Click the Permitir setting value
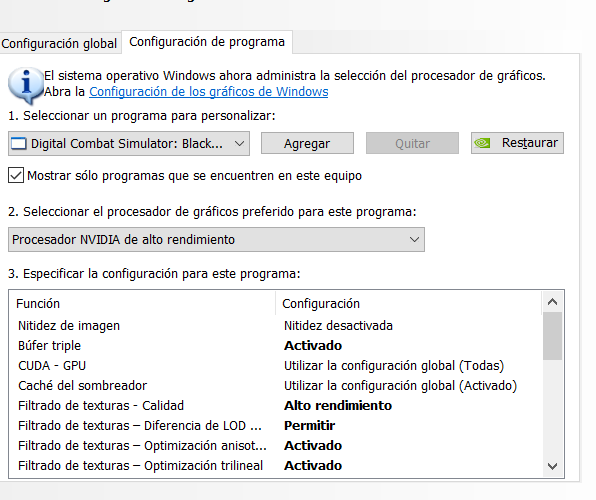 309,425
